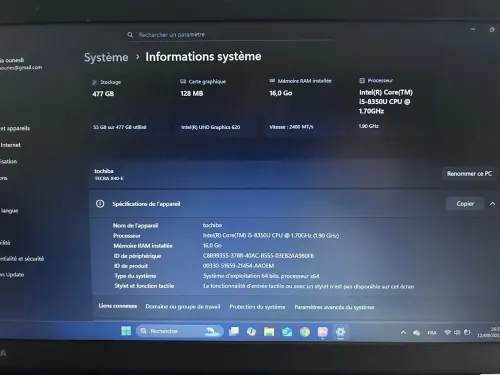Open Protection du système link

(x=257, y=307)
